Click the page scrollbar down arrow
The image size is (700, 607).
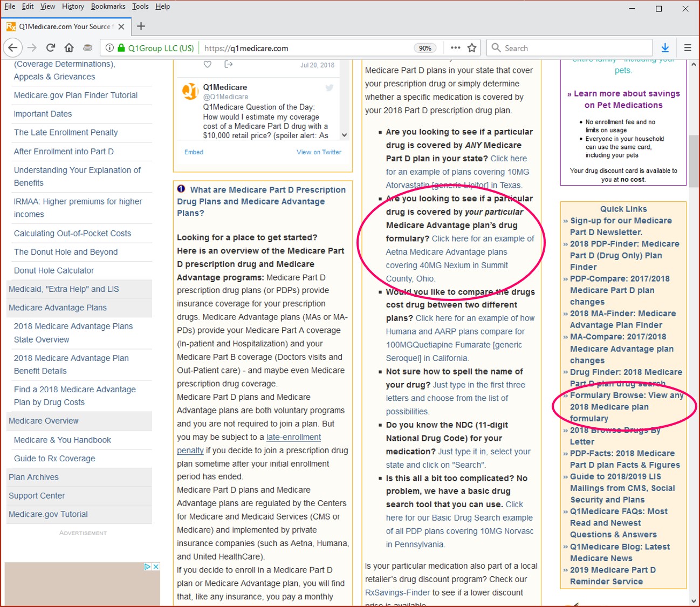click(694, 601)
